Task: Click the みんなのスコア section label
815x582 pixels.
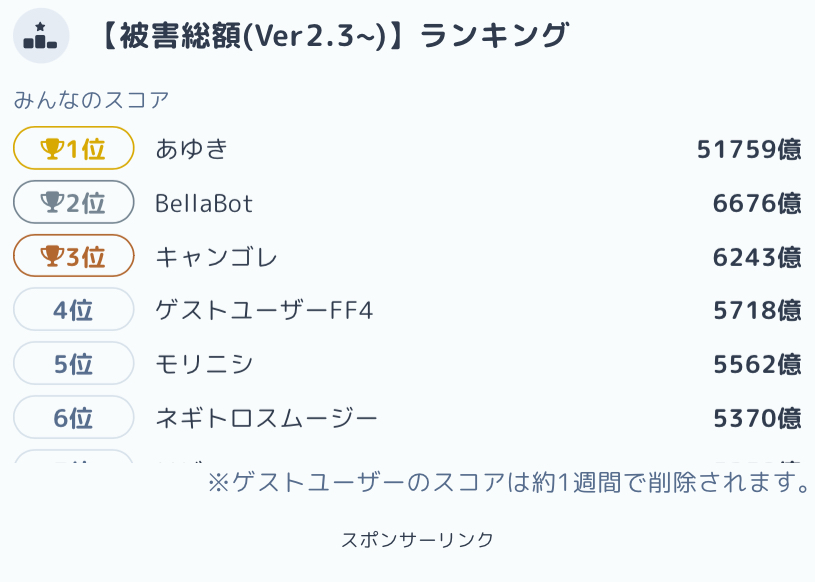Action: [91, 99]
